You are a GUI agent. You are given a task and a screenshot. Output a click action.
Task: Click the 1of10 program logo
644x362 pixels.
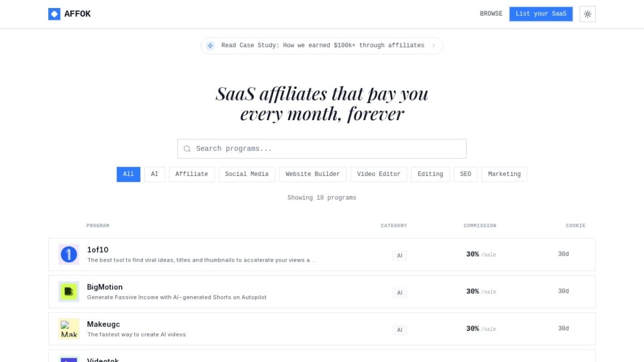click(x=69, y=254)
